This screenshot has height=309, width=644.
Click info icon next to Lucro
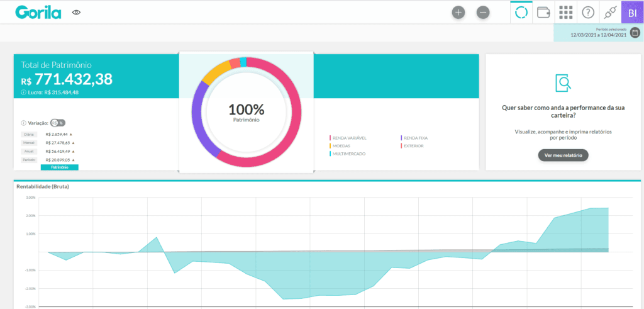[23, 93]
